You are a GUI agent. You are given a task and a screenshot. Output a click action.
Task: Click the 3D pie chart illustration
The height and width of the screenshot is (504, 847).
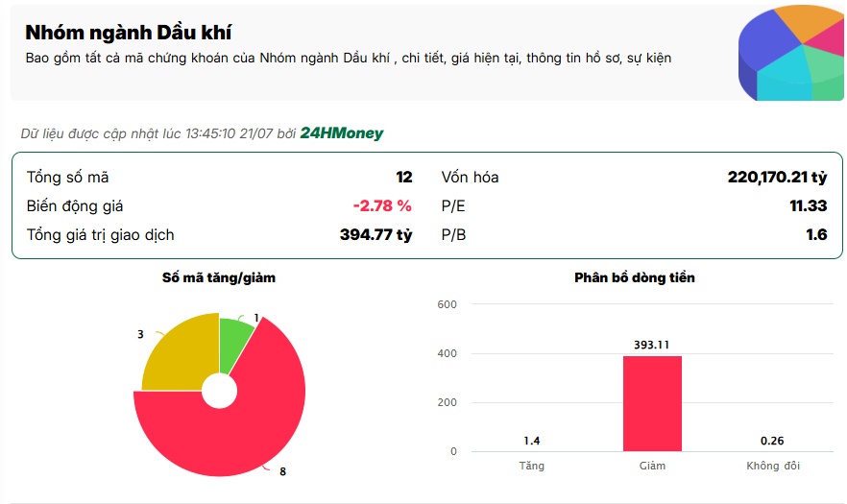coord(790,53)
